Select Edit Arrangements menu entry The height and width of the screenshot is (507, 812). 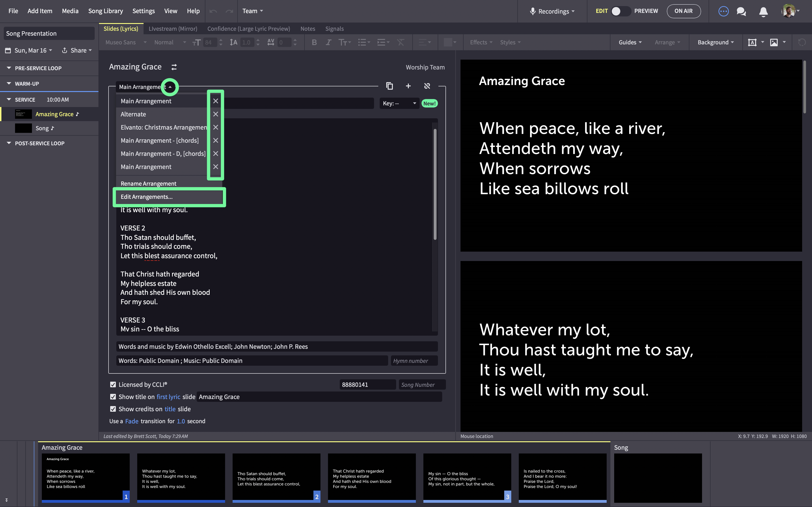pyautogui.click(x=147, y=197)
